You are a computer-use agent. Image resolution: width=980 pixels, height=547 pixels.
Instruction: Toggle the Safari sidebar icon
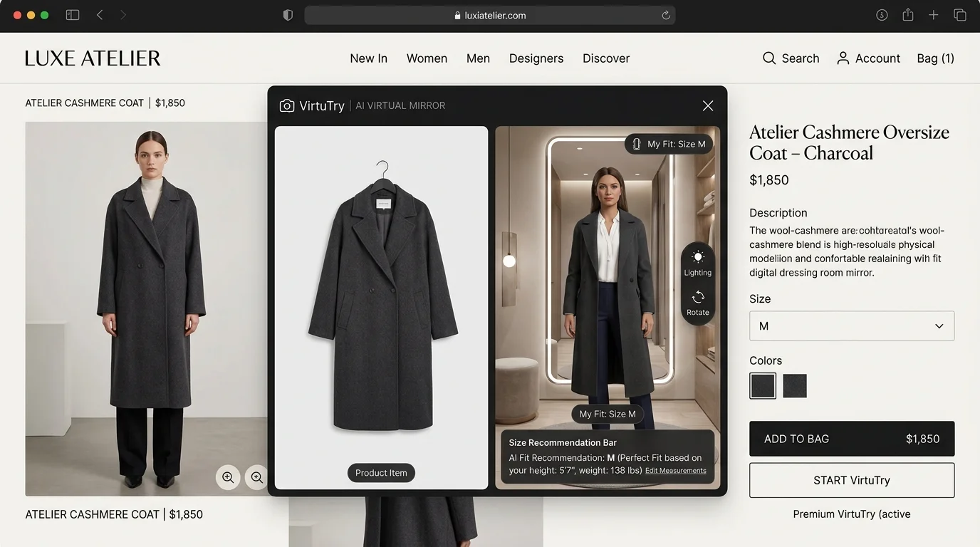pos(73,15)
